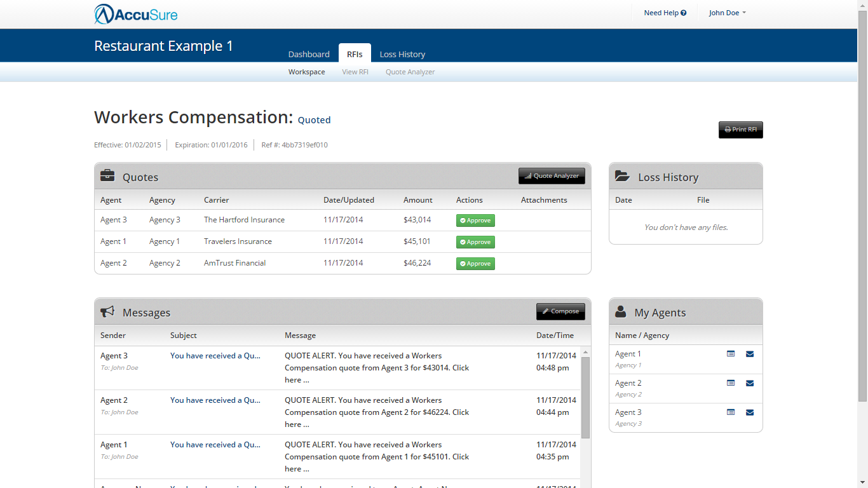Approve the Travelers Insurance quote
Image resolution: width=868 pixels, height=488 pixels.
[475, 242]
